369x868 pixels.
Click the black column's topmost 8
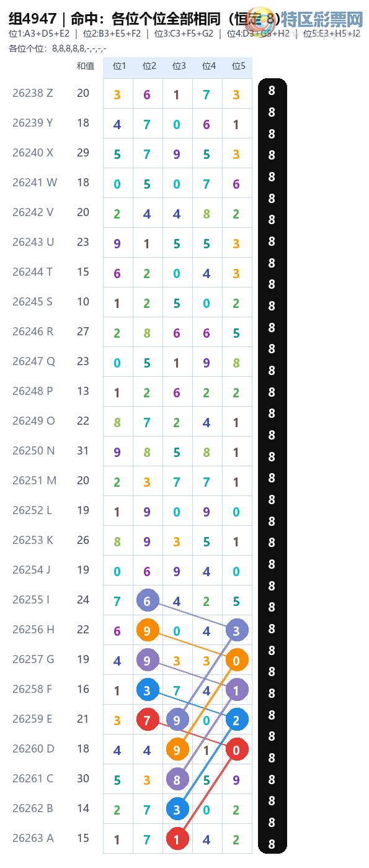272,91
